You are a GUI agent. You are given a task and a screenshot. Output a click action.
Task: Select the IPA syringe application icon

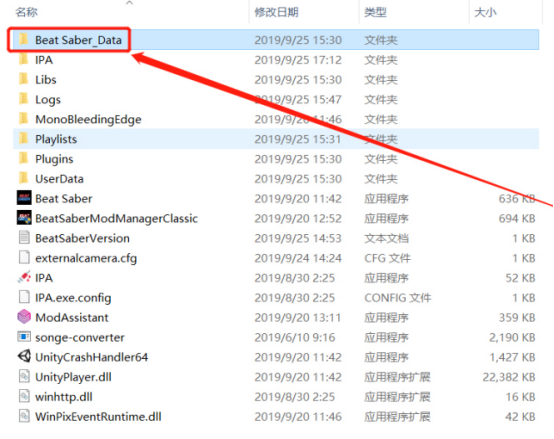(24, 277)
